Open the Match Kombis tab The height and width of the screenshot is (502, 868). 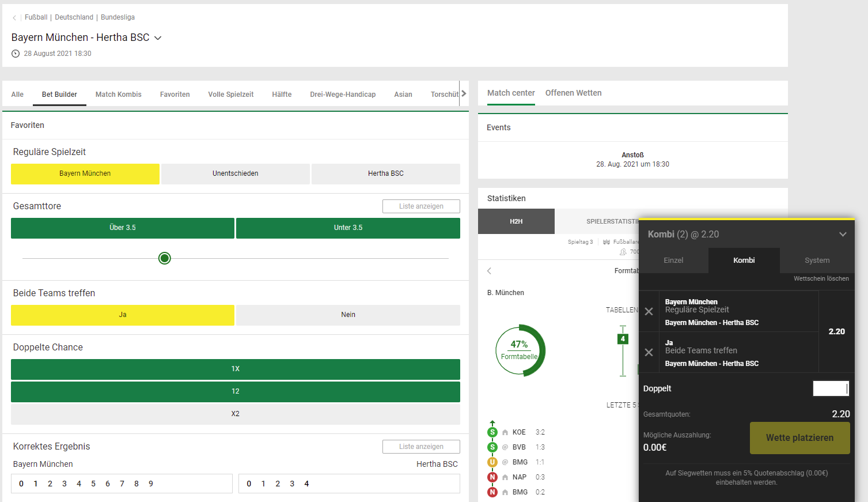point(118,95)
